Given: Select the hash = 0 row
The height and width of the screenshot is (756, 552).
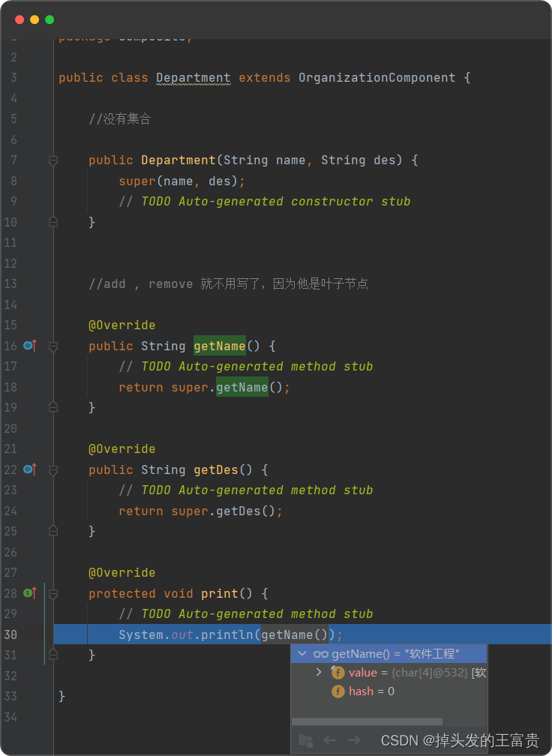Looking at the screenshot, I should click(x=388, y=691).
